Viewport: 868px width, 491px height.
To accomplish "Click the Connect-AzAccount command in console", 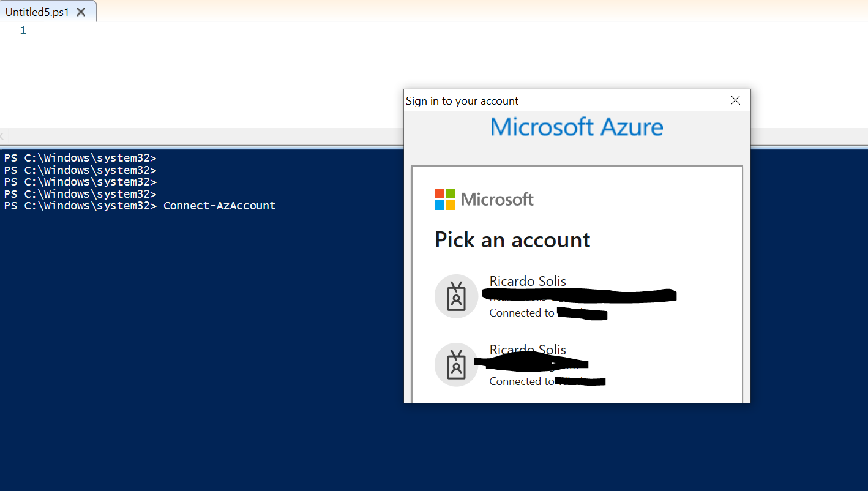I will point(220,206).
